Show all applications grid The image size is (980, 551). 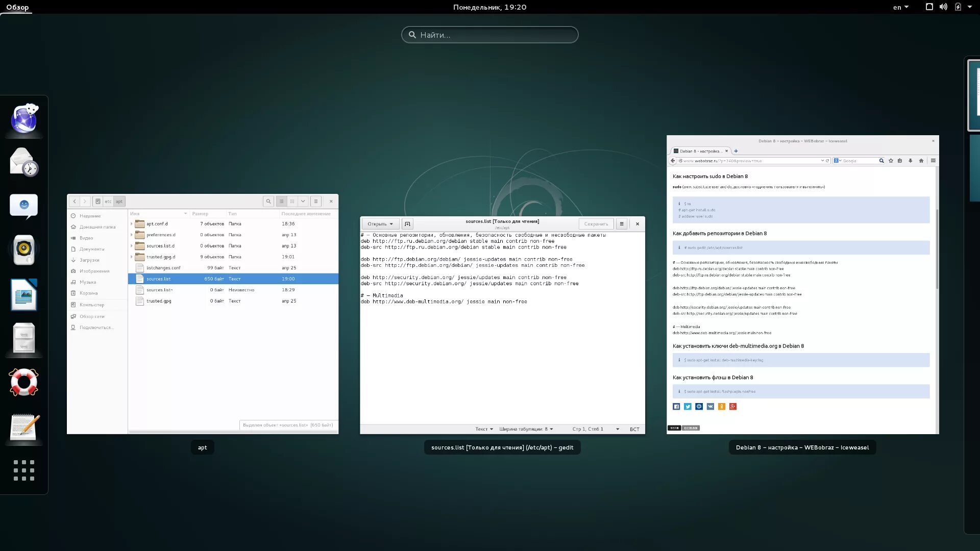[24, 470]
